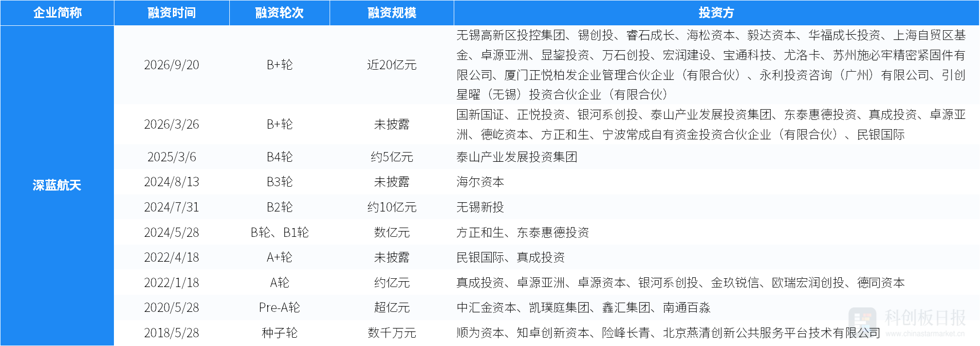Select B+轮 in the 2026/3/26 row

click(x=279, y=124)
